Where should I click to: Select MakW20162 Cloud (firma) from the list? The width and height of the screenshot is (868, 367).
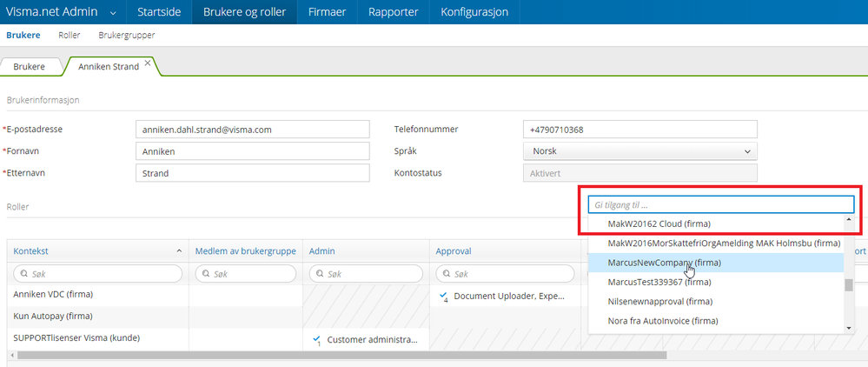click(716, 224)
